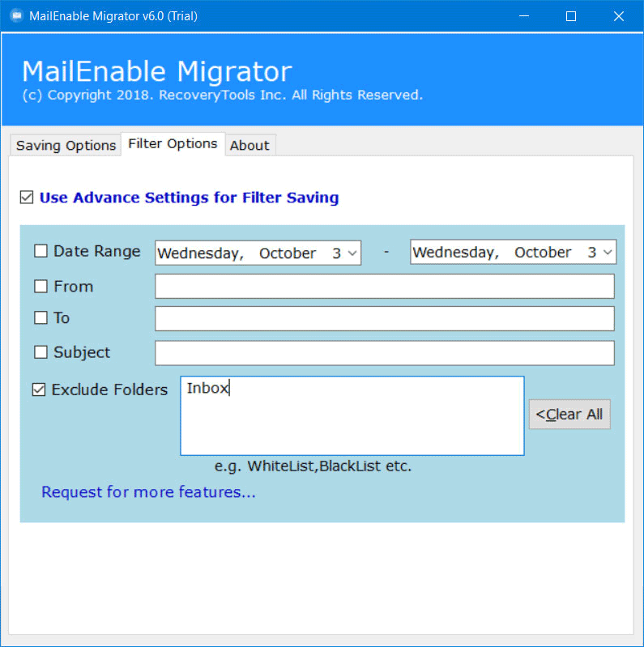Tick the From filter checkbox
The image size is (644, 647).
(x=41, y=286)
